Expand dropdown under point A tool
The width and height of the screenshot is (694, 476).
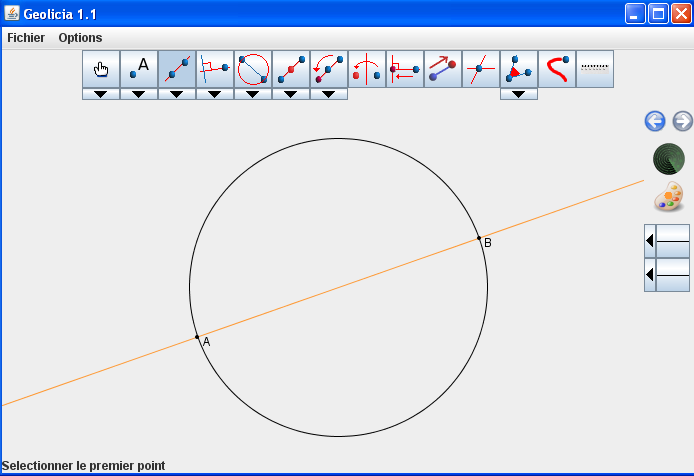pyautogui.click(x=139, y=94)
